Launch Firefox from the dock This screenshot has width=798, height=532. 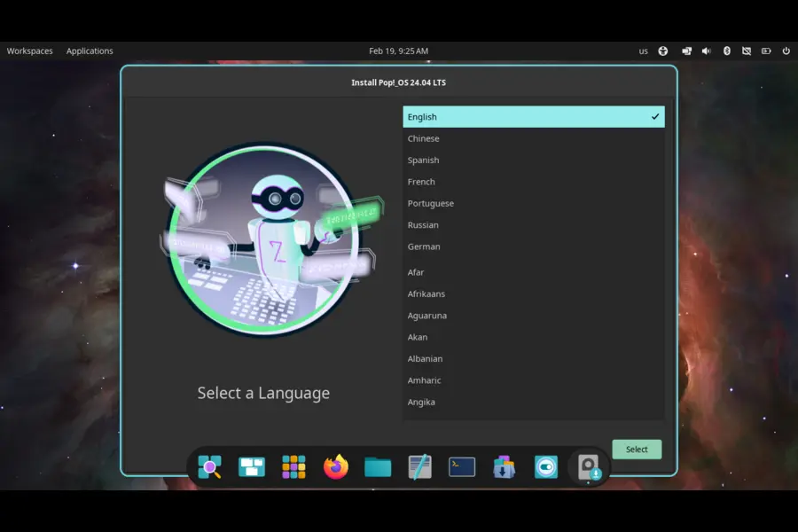[335, 466]
